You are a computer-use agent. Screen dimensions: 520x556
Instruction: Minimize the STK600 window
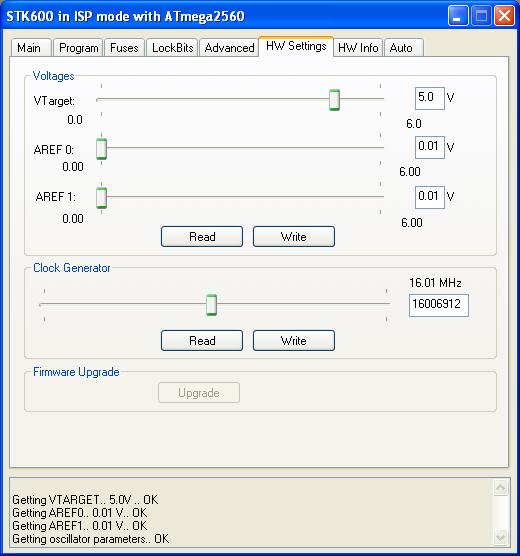pos(458,16)
